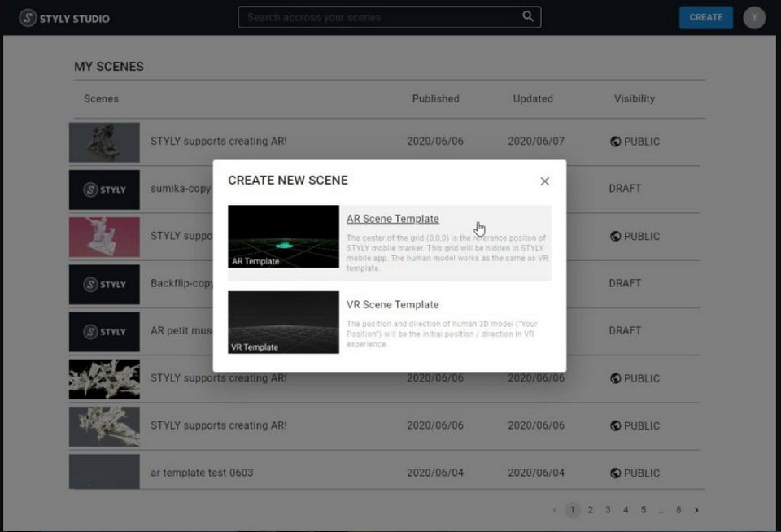Open first STYLY supports creating AR! scene
Viewport: 781px width, 532px height.
coord(219,141)
